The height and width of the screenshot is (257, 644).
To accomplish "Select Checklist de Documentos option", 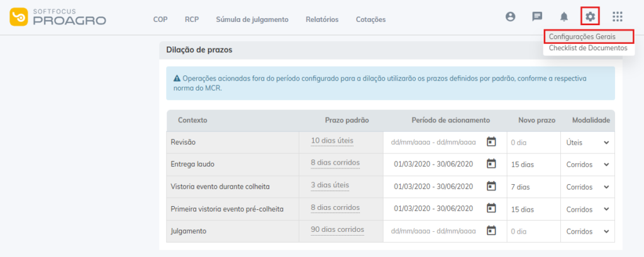I will click(587, 48).
